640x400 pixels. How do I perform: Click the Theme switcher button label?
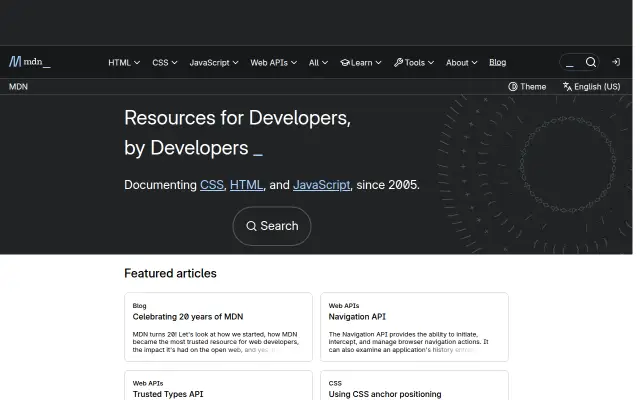[x=533, y=87]
